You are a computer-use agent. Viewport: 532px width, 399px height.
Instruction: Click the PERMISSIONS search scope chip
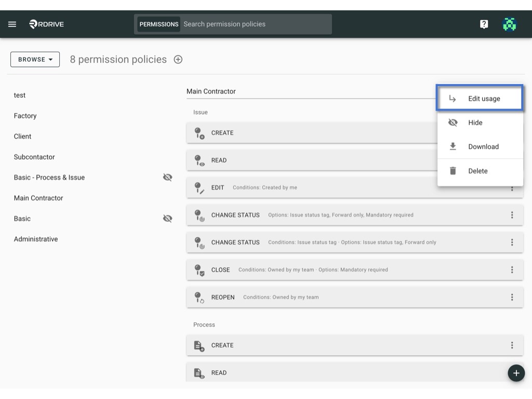click(x=159, y=24)
